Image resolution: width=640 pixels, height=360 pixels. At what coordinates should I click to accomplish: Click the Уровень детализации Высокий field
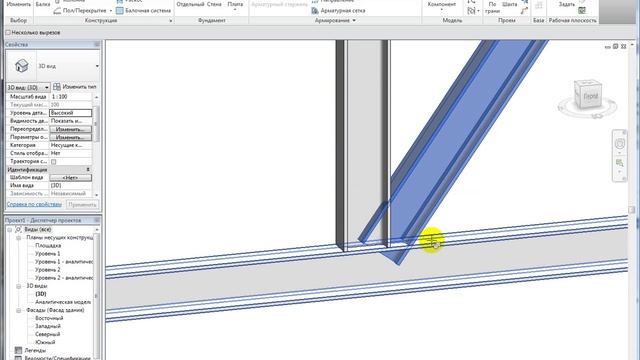(x=70, y=113)
